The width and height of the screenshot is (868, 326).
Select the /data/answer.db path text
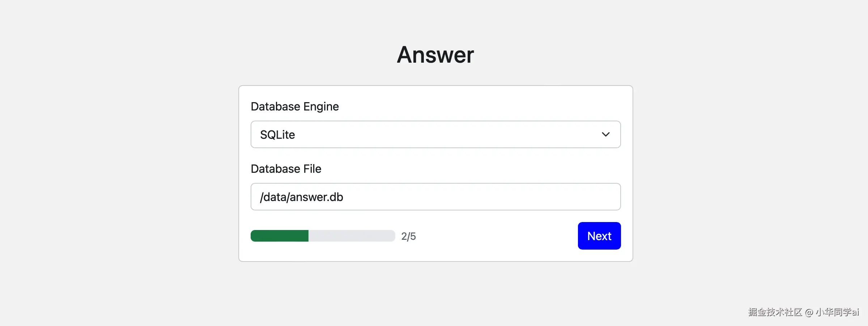pos(301,197)
